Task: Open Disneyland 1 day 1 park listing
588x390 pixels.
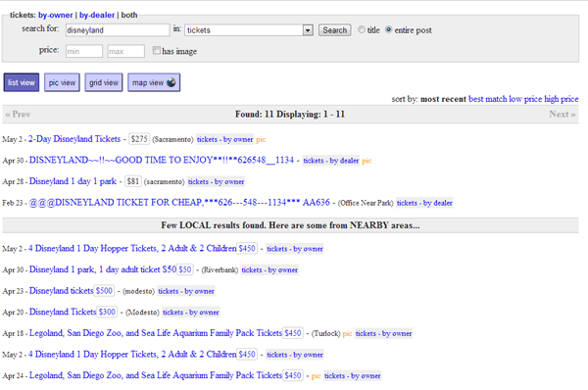Action: [x=73, y=181]
